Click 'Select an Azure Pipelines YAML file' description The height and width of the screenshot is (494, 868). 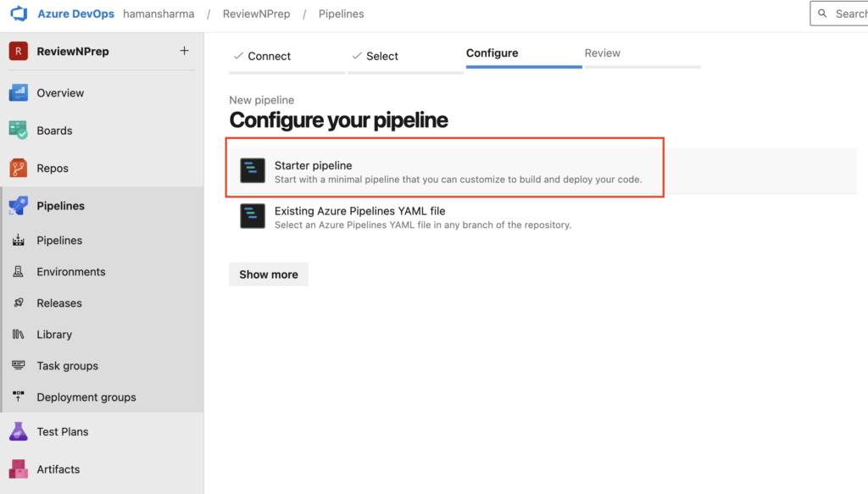[x=423, y=225]
